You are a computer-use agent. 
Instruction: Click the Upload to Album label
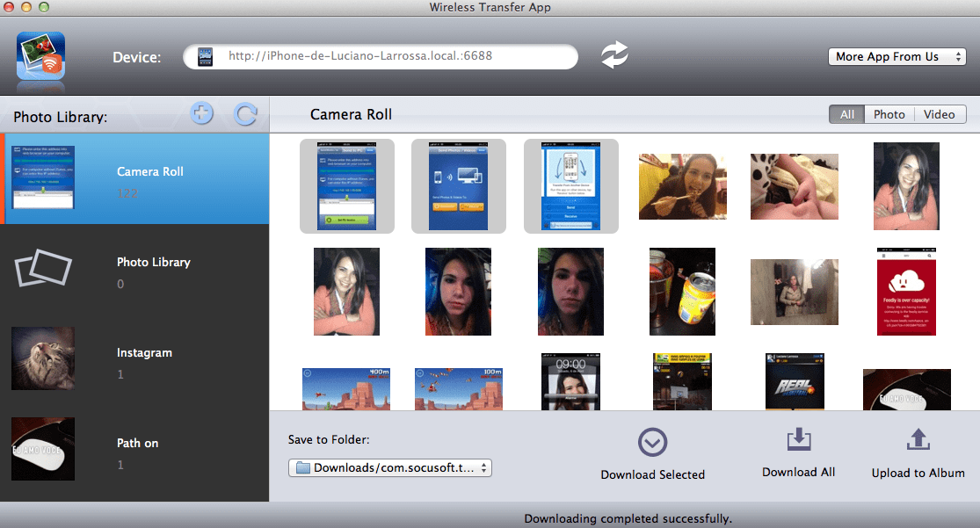pos(918,473)
